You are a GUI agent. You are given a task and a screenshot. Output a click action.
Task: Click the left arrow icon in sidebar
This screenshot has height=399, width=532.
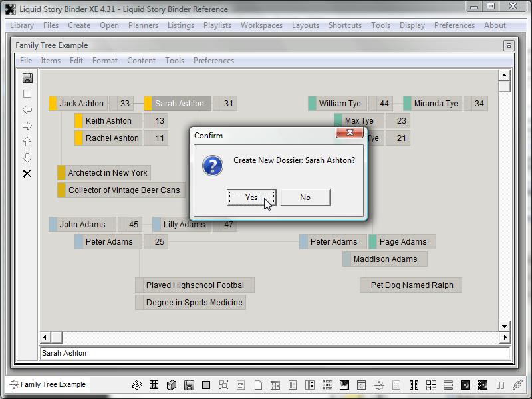pyautogui.click(x=27, y=110)
